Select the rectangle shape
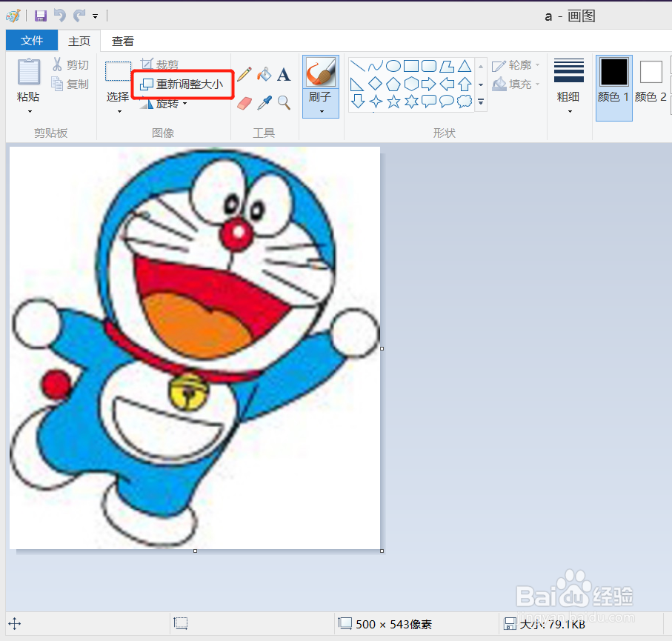Viewport: 672px width, 641px height. pyautogui.click(x=411, y=66)
